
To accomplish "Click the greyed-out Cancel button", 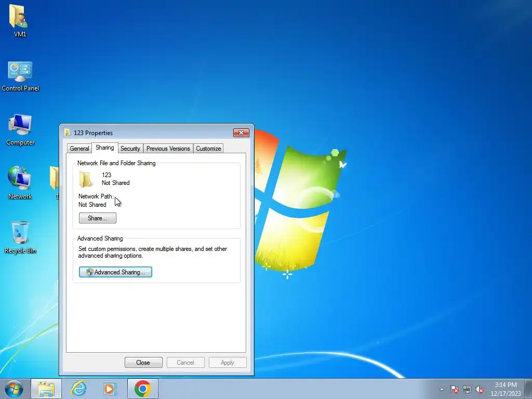I will [x=185, y=362].
